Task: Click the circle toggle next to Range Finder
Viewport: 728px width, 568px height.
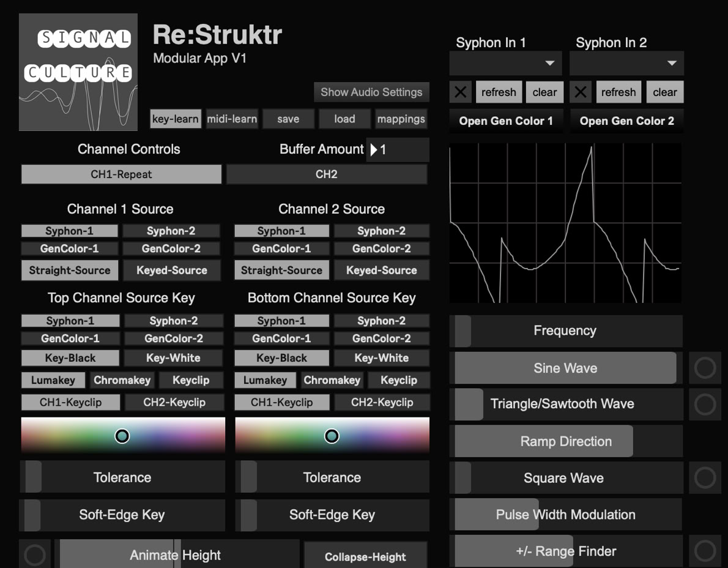Action: click(x=705, y=551)
